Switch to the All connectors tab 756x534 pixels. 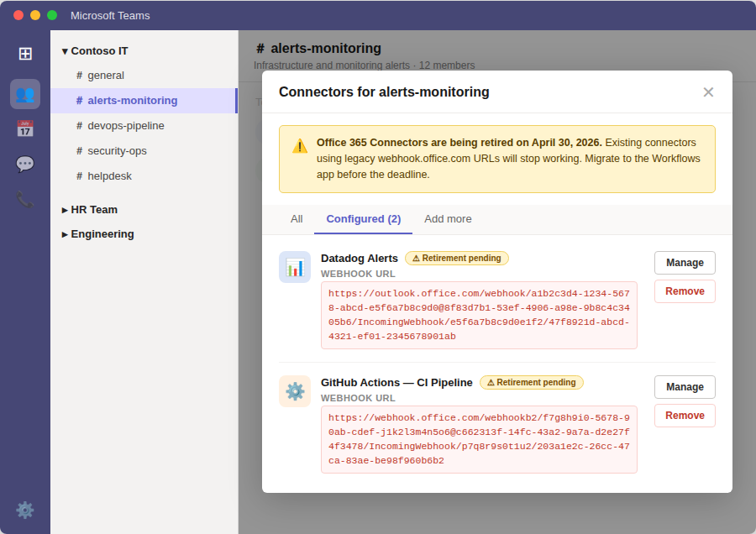pos(297,219)
